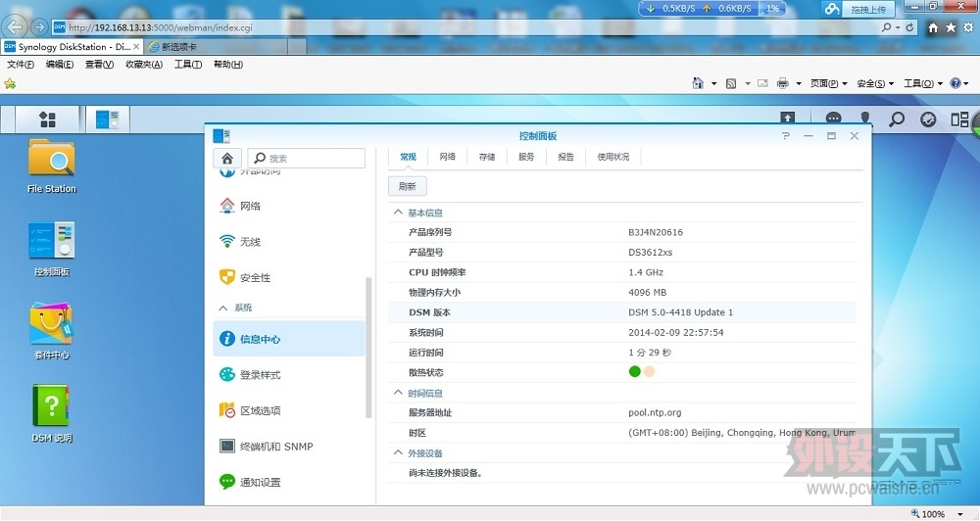Click the DSM 5.0-4418 Update 1 value
Image resolution: width=980 pixels, height=521 pixels.
[681, 312]
